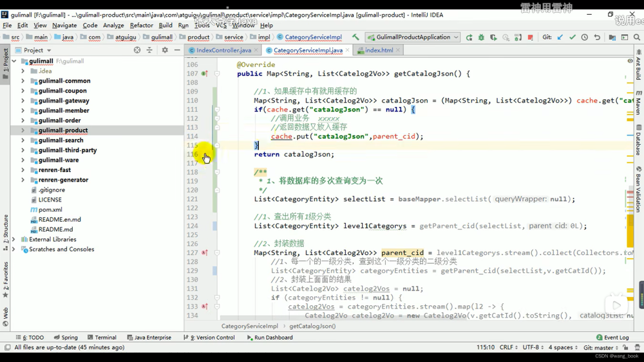Open the Analyze menu
This screenshot has height=362, width=644.
click(113, 25)
